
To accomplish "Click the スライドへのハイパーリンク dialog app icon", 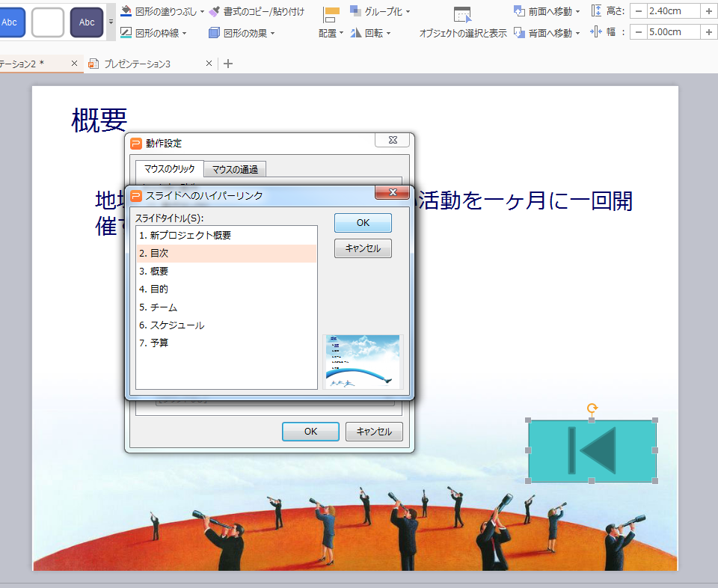I will click(136, 196).
